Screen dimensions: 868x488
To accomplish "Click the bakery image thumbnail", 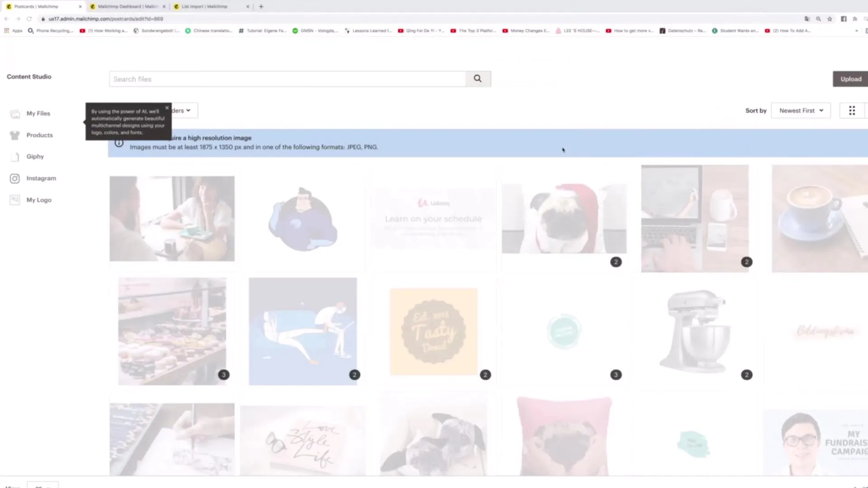I will point(172,330).
